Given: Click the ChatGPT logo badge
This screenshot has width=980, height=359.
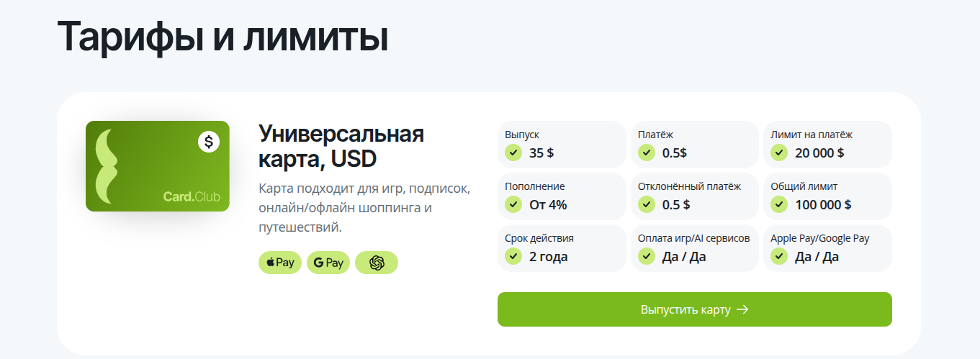Looking at the screenshot, I should coord(377,263).
